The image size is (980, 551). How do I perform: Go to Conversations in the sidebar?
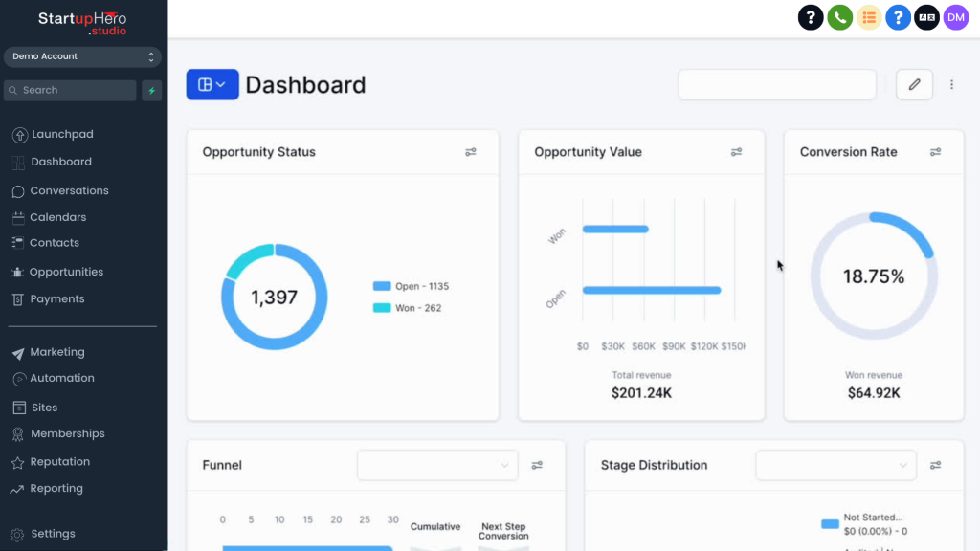coord(69,190)
